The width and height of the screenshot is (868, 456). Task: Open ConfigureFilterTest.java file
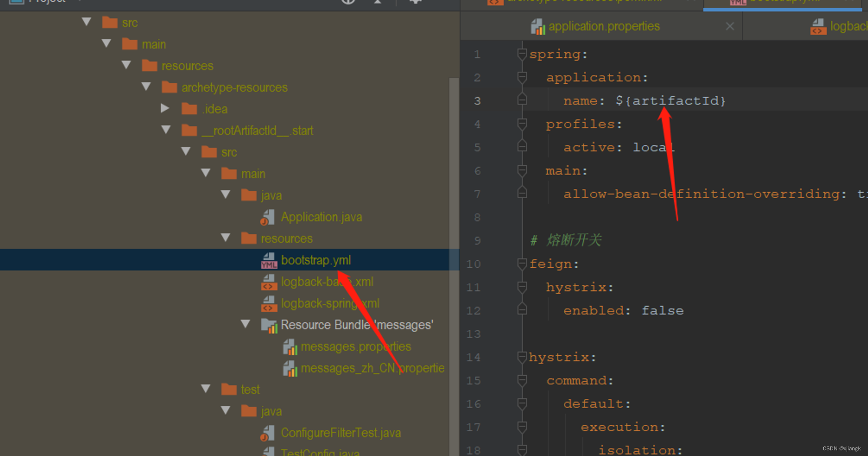[341, 433]
